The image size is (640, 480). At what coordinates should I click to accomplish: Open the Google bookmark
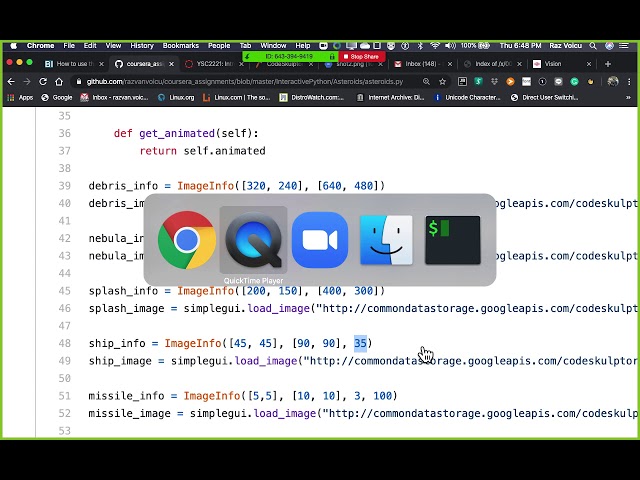tap(57, 98)
